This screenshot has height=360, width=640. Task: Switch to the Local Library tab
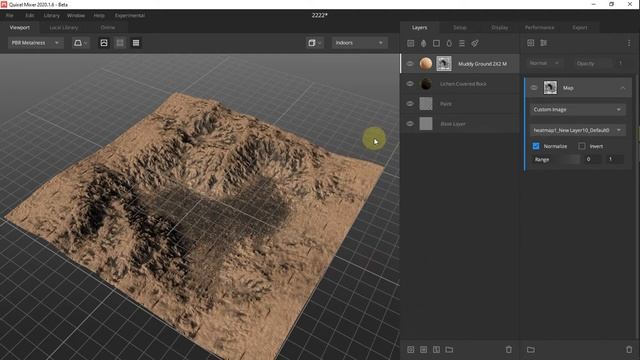point(64,27)
